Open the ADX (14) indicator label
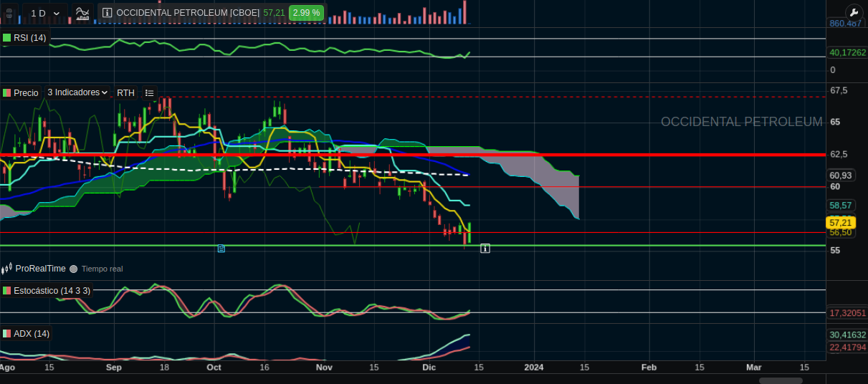This screenshot has width=868, height=384. pos(32,333)
